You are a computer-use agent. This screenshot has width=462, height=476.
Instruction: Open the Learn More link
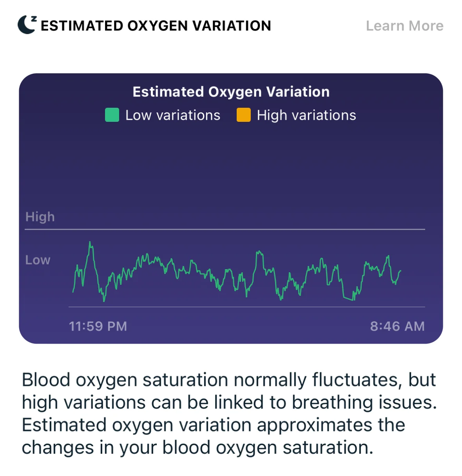coord(404,26)
